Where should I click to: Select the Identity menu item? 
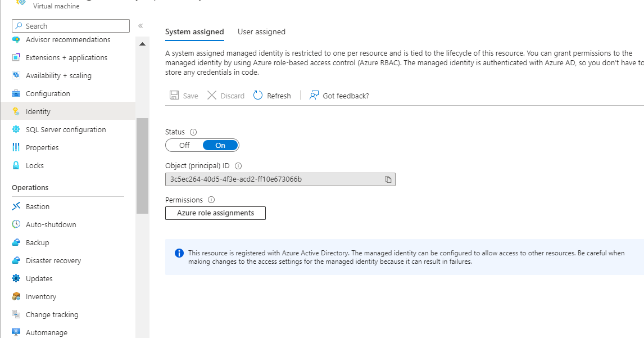point(68,111)
